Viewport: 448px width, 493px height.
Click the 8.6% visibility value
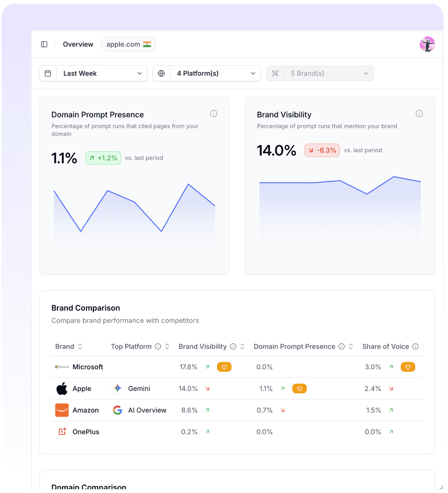coord(189,410)
